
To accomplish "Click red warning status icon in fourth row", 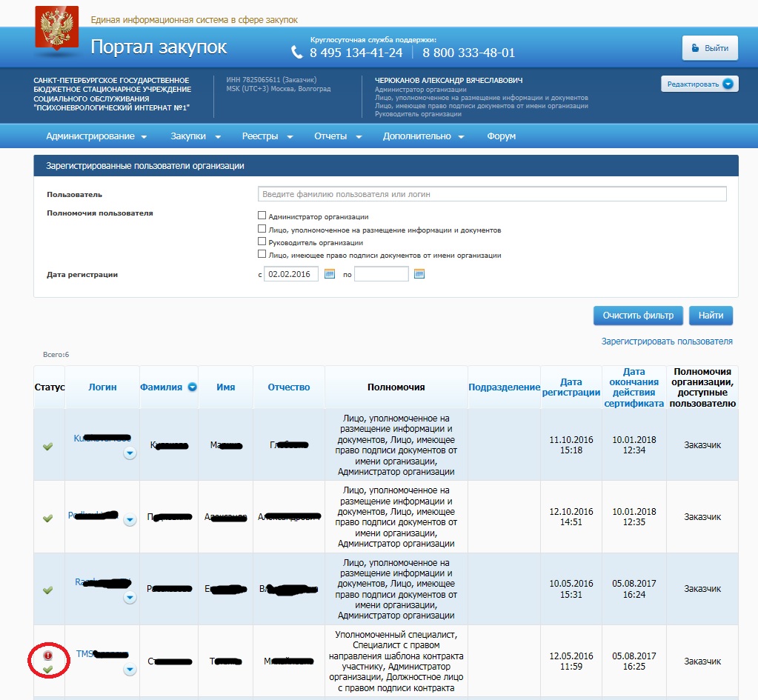I will click(x=48, y=656).
